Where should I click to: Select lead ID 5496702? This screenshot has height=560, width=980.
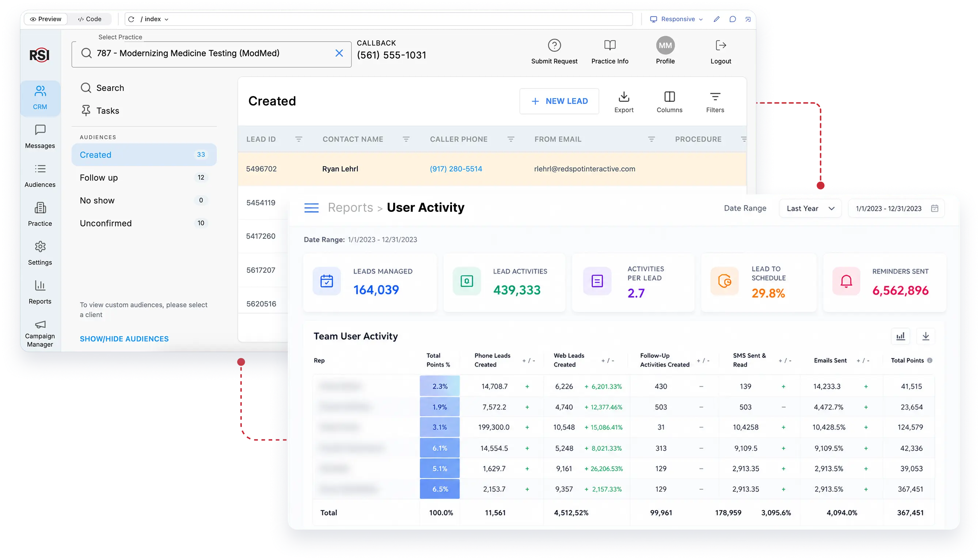[x=261, y=168]
